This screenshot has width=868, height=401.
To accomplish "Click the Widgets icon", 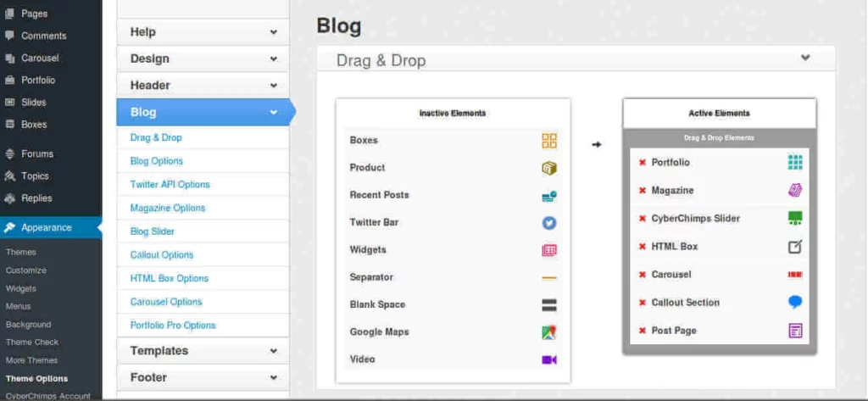I will [549, 250].
